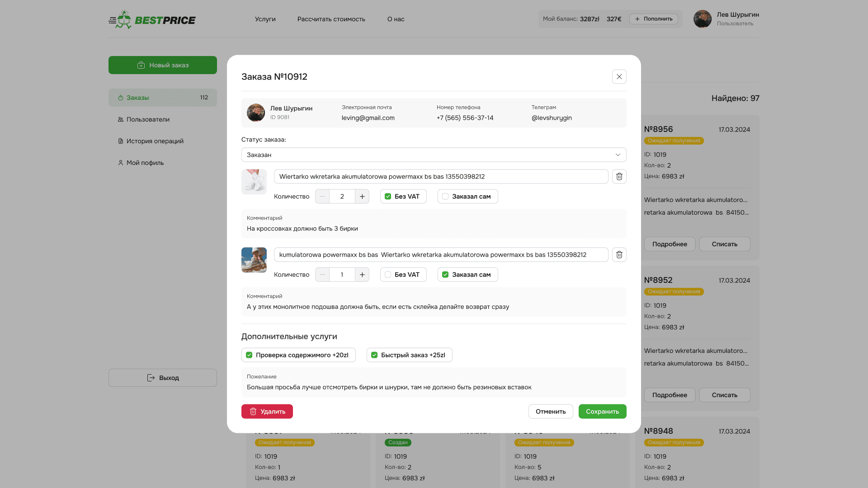Click the BestPrice logo
Image resolution: width=868 pixels, height=488 pixels.
[152, 20]
